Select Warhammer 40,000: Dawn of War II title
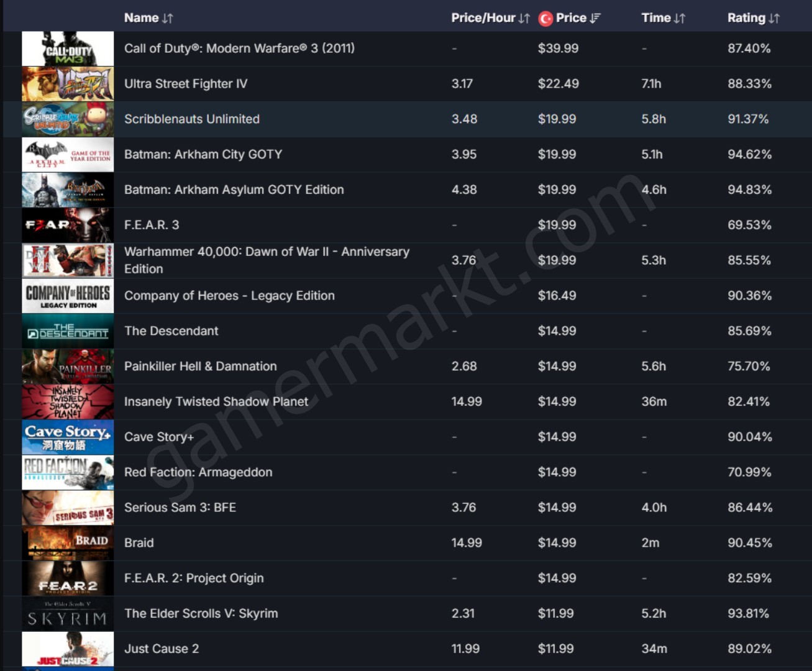812x671 pixels. coord(267,260)
